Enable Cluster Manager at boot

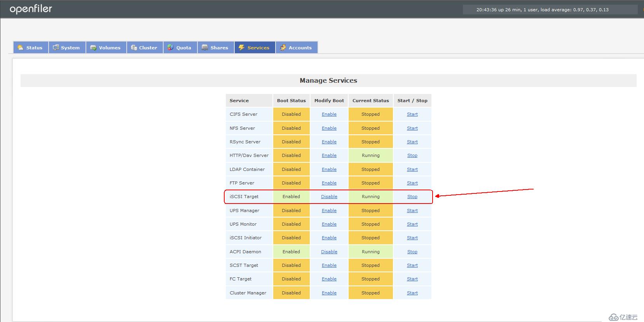coord(329,293)
